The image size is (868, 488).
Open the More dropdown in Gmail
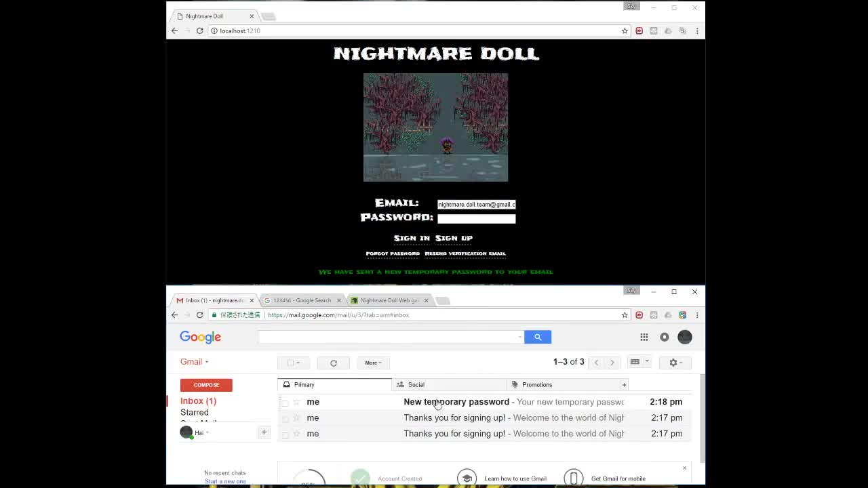372,363
